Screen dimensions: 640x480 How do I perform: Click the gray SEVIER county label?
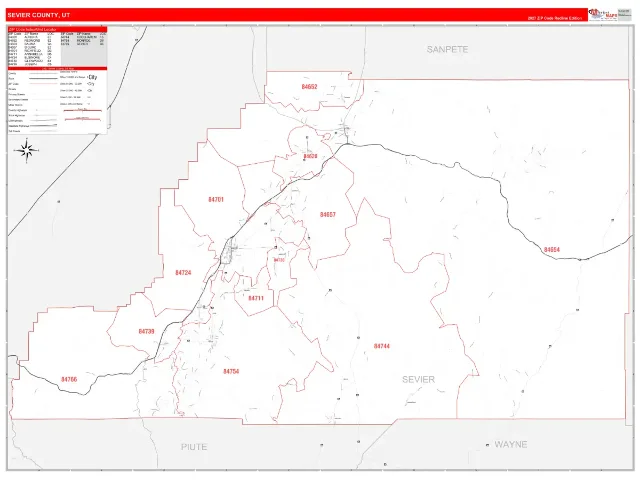coord(418,379)
